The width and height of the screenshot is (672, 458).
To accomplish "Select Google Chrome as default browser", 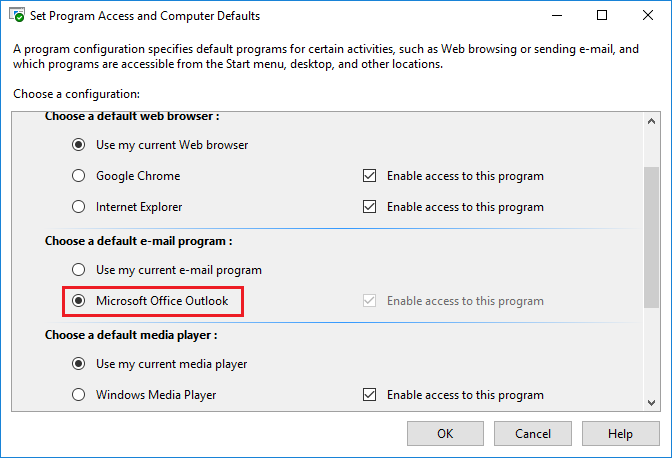I will point(78,176).
